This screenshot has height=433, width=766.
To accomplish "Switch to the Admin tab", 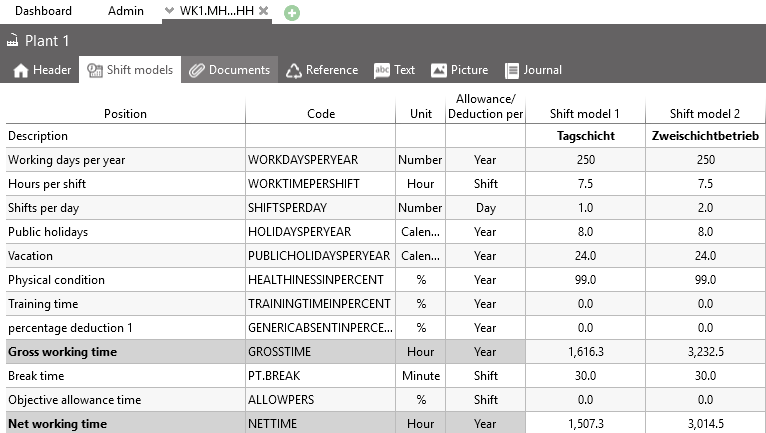I will (x=124, y=11).
